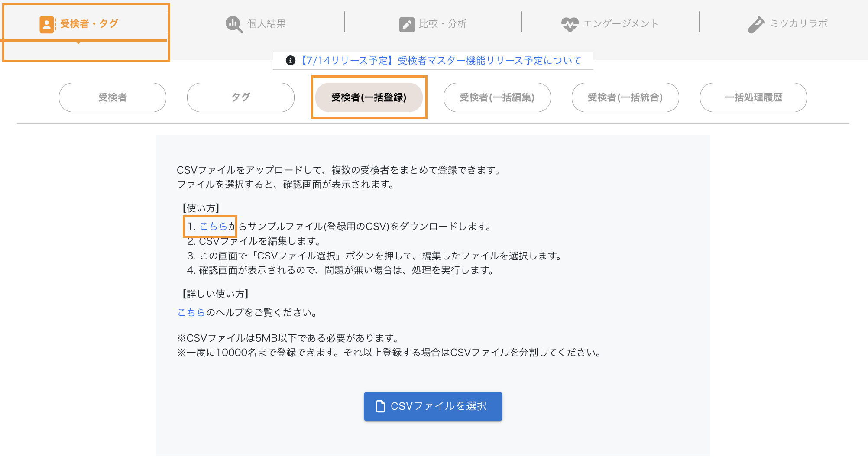Go to the ミツカリラボ tab

[798, 24]
